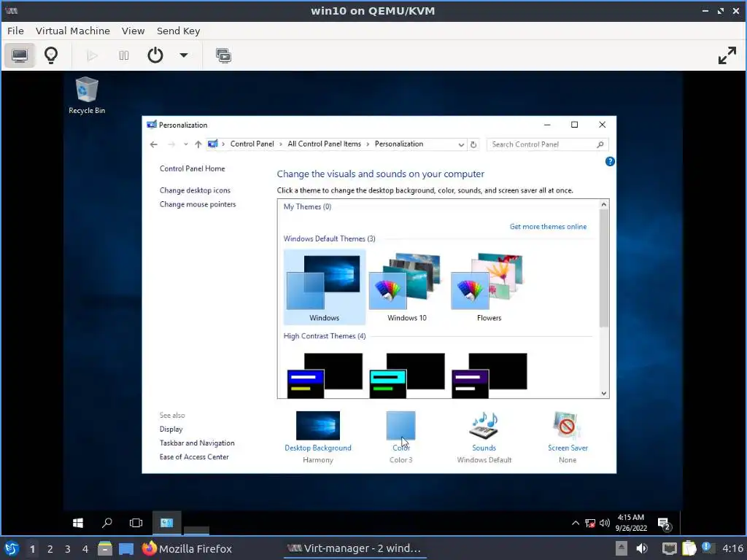This screenshot has width=747, height=560.
Task: Open Change desktop icons link
Action: click(195, 190)
